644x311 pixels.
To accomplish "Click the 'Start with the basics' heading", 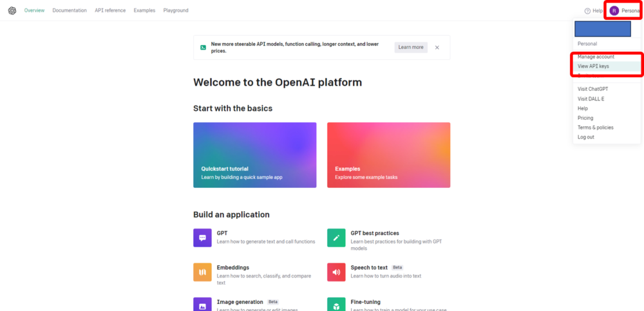I will 233,108.
